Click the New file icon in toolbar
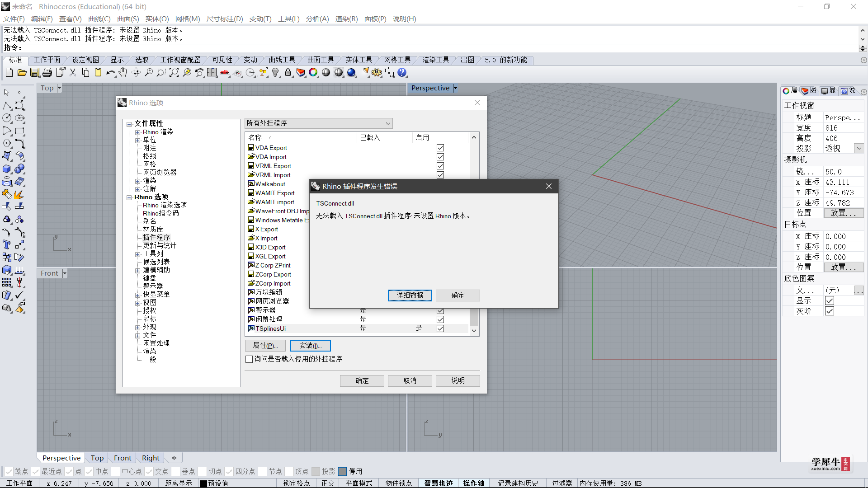This screenshot has height=488, width=868. point(9,72)
